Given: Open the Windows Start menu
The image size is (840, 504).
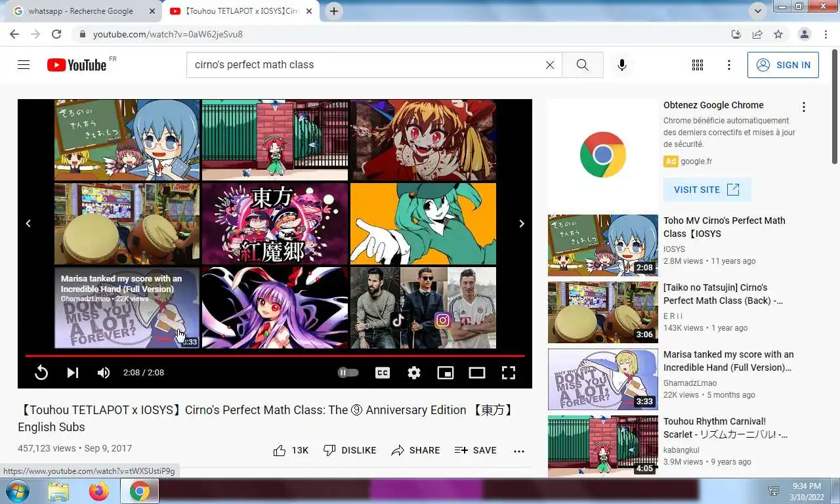Looking at the screenshot, I should 16,491.
